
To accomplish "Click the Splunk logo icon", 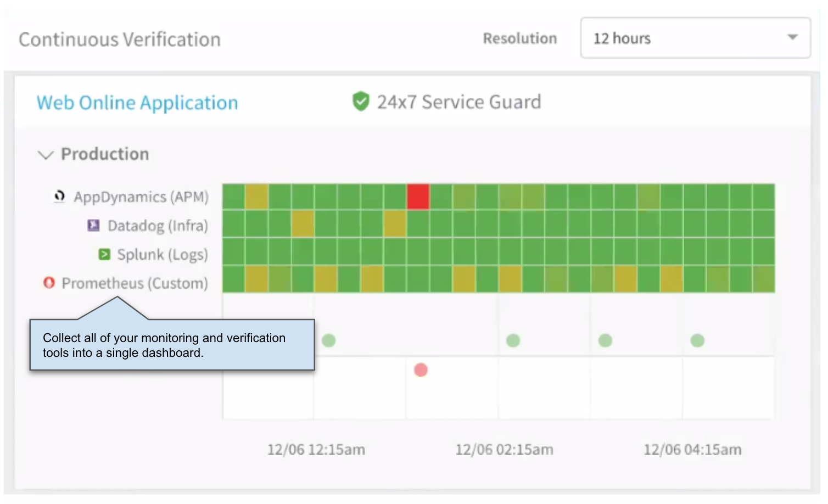I will (104, 254).
